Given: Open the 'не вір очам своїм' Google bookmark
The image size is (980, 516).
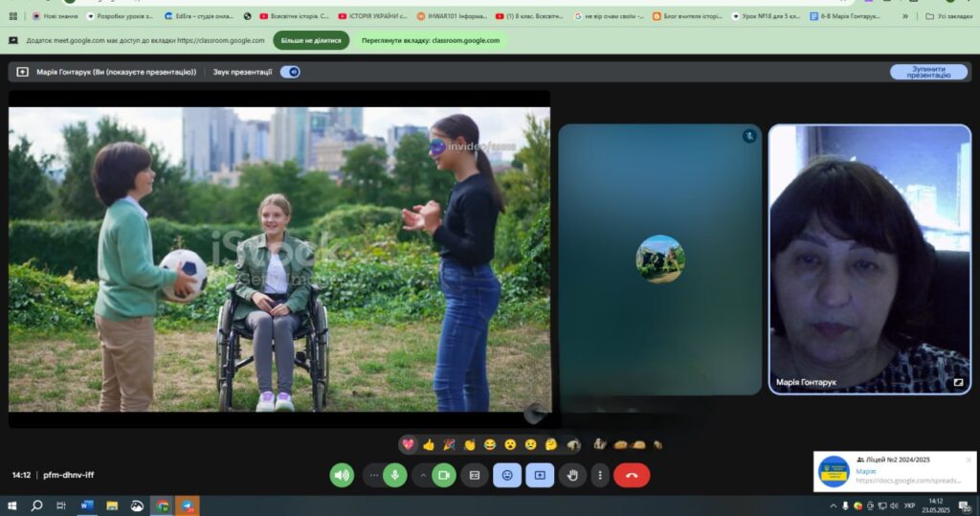Looking at the screenshot, I should click(x=609, y=16).
